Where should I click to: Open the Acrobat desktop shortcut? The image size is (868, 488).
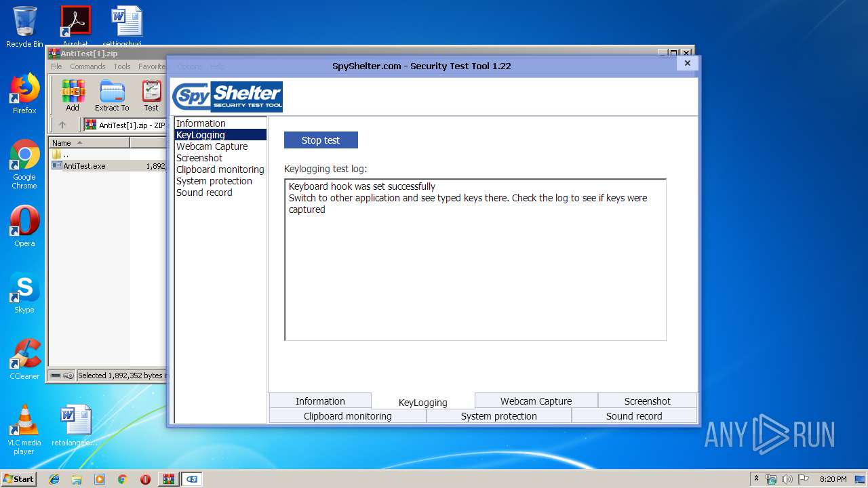pyautogui.click(x=75, y=27)
